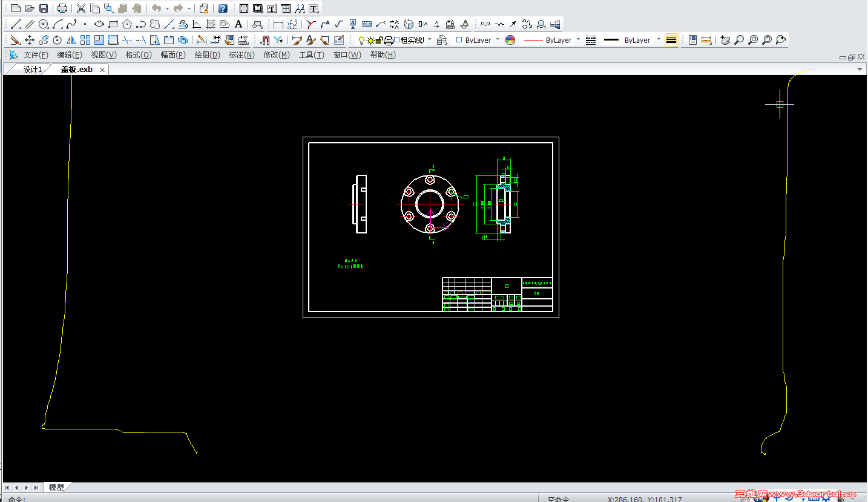Toggle the layer print icon
Viewport: 868px width, 502px height.
388,41
